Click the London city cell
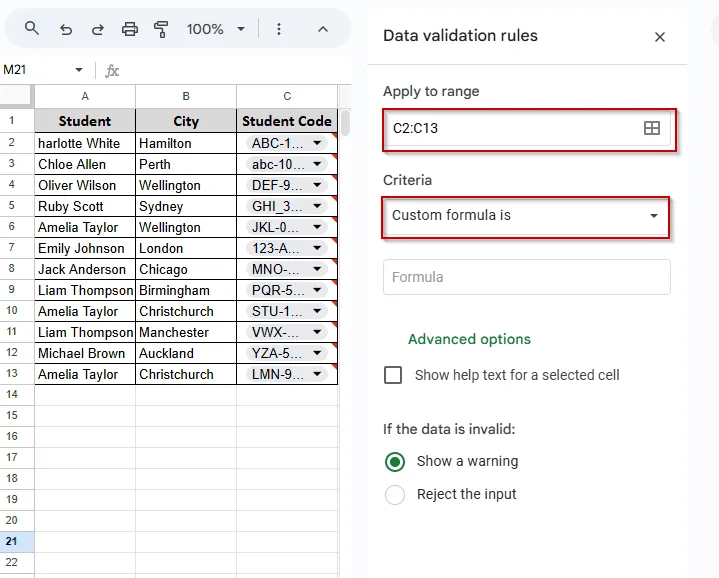Screen dimensions: 719x578 tap(186, 248)
